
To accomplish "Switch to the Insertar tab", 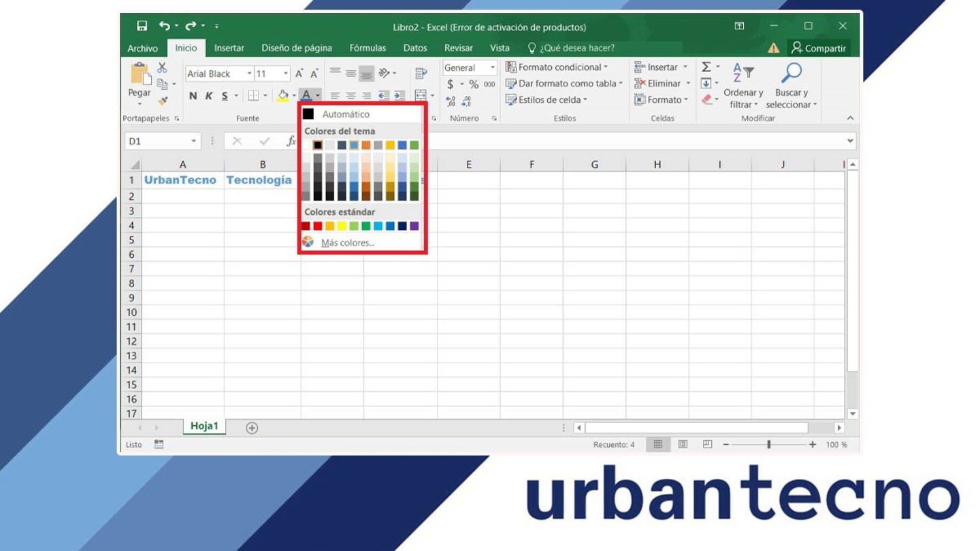I will 229,48.
